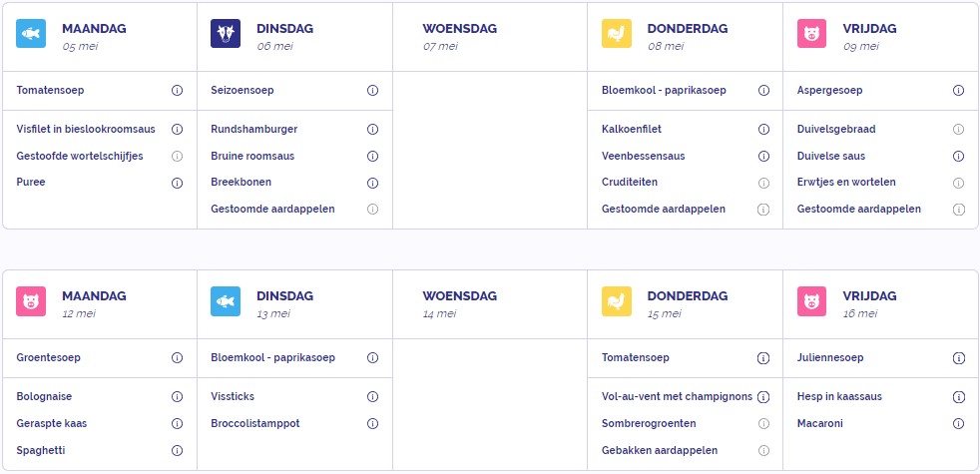This screenshot has height=474, width=980.
Task: Open the info icon beside Veenbessensaus
Action: 763,157
